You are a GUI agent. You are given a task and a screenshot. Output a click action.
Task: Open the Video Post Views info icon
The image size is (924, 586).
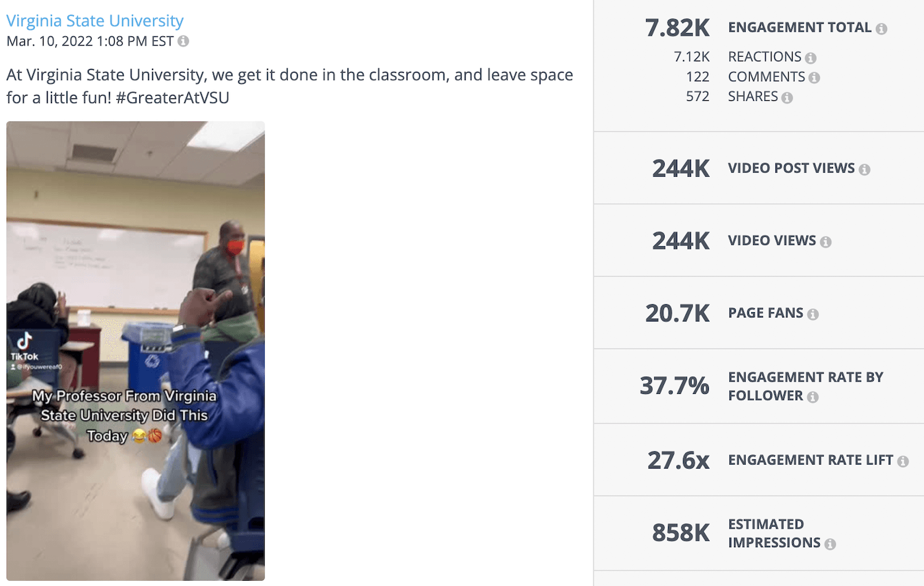pyautogui.click(x=865, y=168)
